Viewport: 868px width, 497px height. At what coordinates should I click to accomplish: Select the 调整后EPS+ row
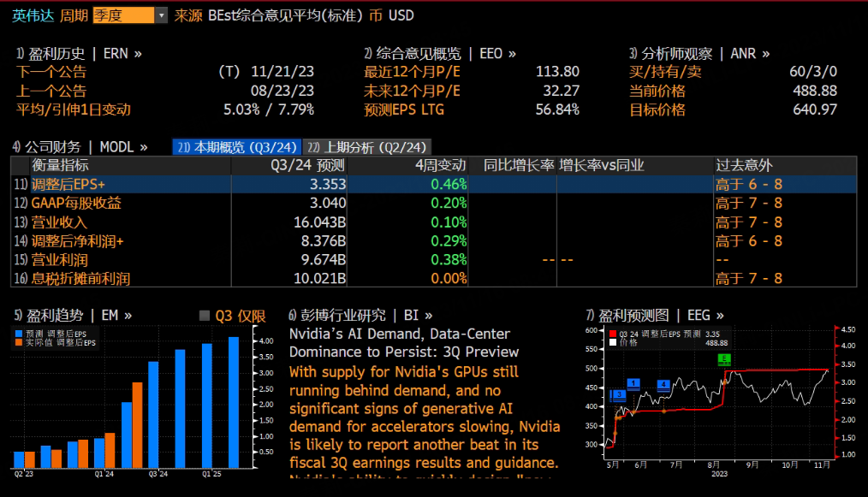point(433,184)
